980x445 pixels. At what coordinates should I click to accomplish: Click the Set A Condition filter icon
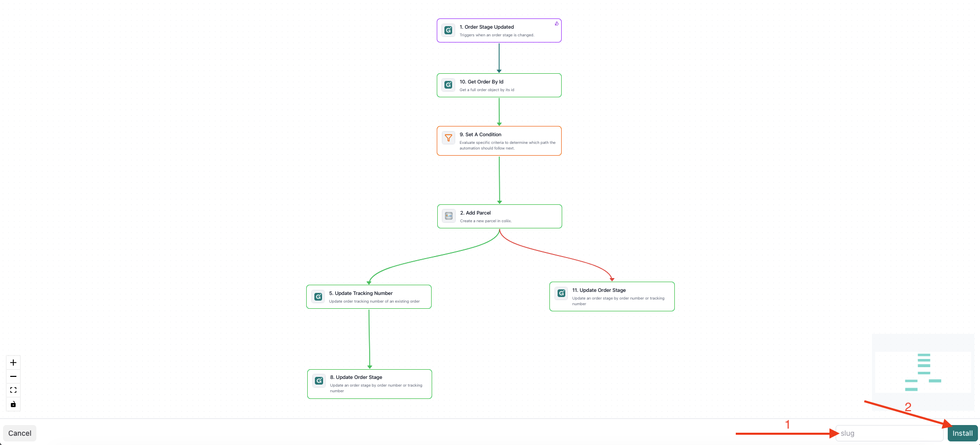pos(449,138)
